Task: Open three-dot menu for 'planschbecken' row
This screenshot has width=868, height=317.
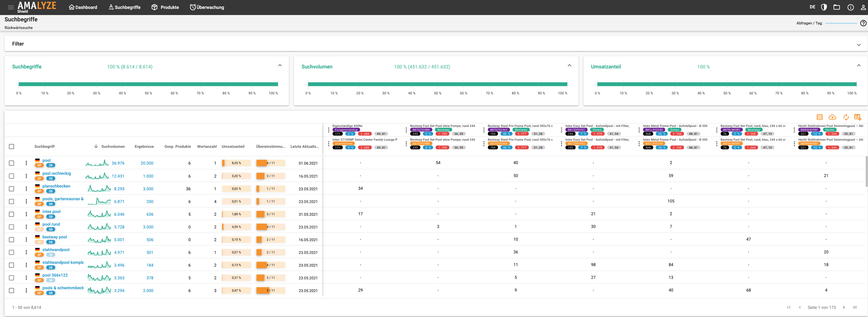Action: pyautogui.click(x=26, y=189)
